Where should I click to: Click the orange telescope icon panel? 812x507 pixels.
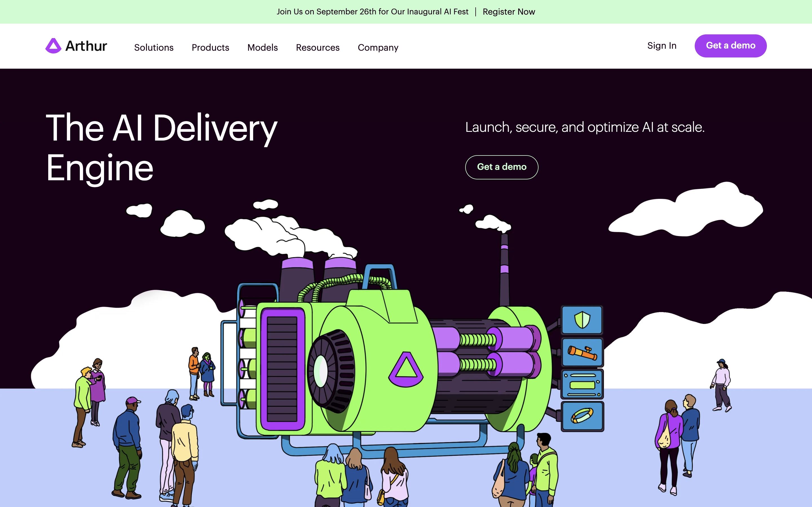coord(582,352)
